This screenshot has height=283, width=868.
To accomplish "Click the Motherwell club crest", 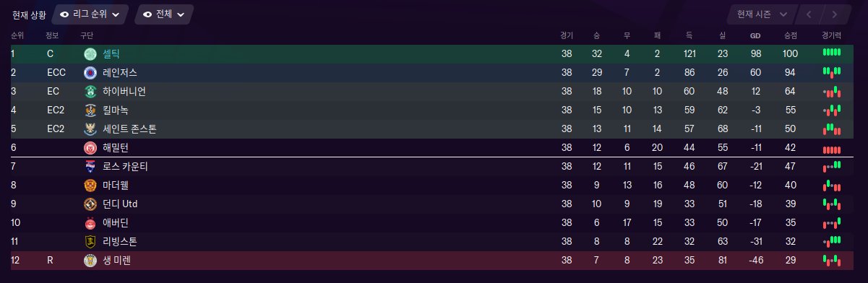I will 90,186.
